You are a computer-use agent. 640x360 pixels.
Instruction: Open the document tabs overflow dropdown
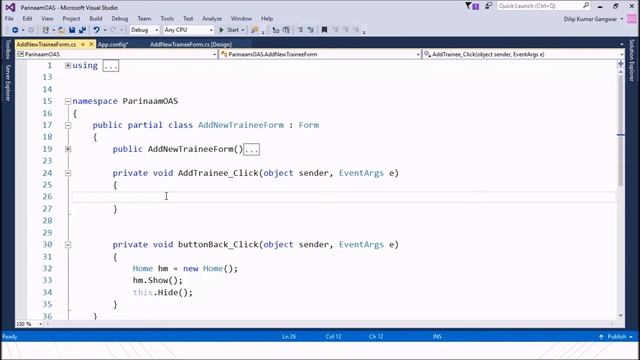click(622, 44)
